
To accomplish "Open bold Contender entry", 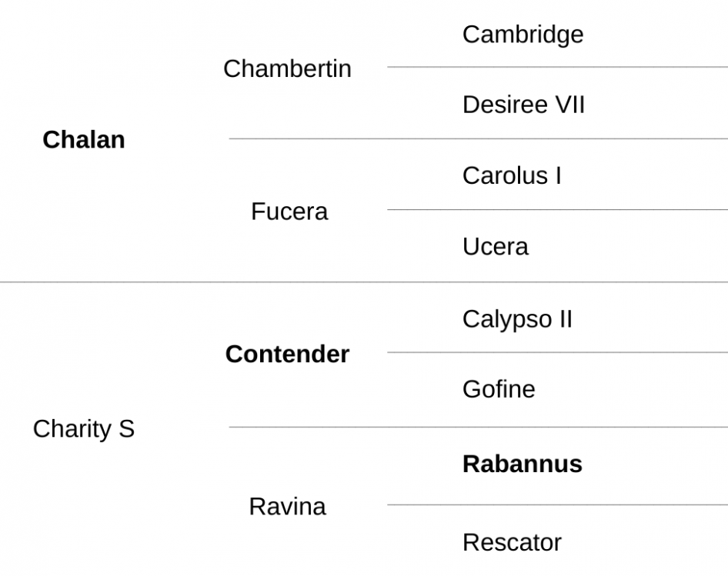I will coord(287,355).
